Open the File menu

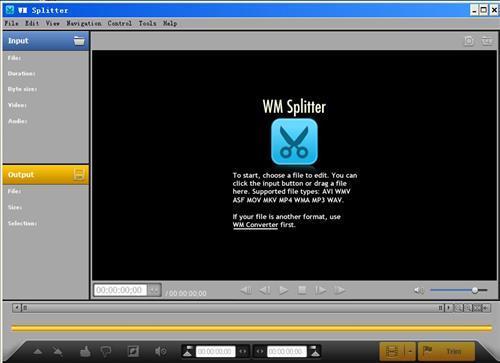pyautogui.click(x=11, y=23)
